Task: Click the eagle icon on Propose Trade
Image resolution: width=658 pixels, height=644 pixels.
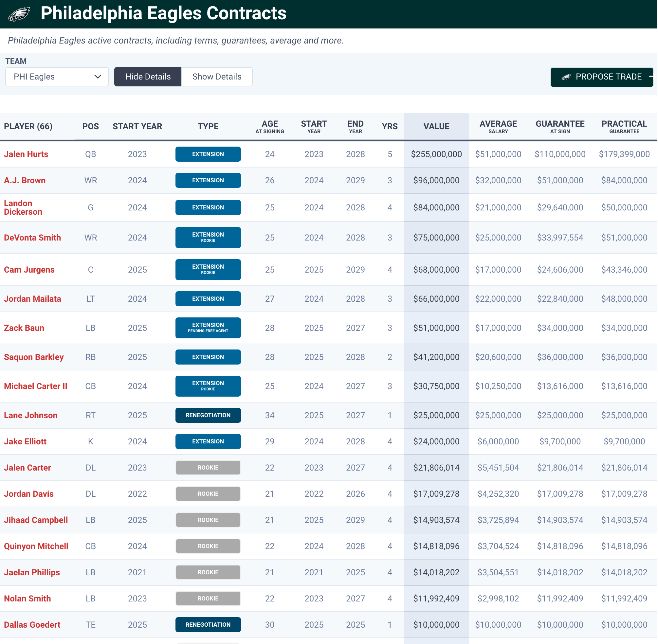Action: point(567,77)
